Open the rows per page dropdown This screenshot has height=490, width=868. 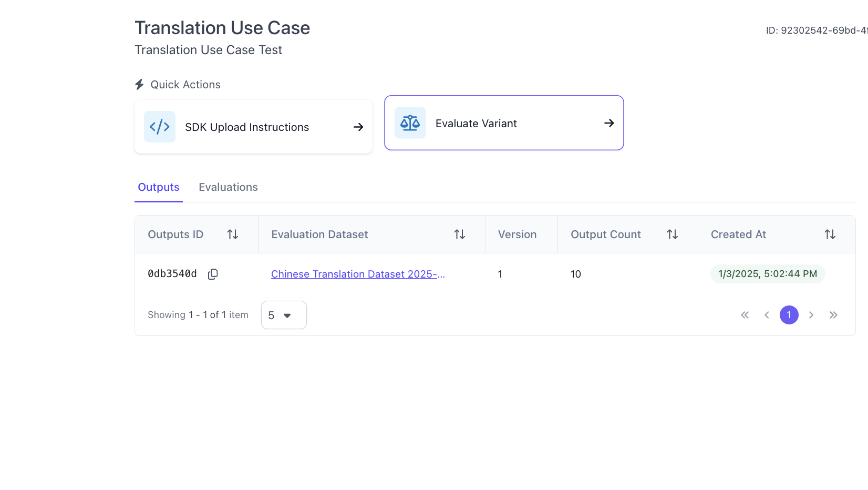(x=284, y=315)
